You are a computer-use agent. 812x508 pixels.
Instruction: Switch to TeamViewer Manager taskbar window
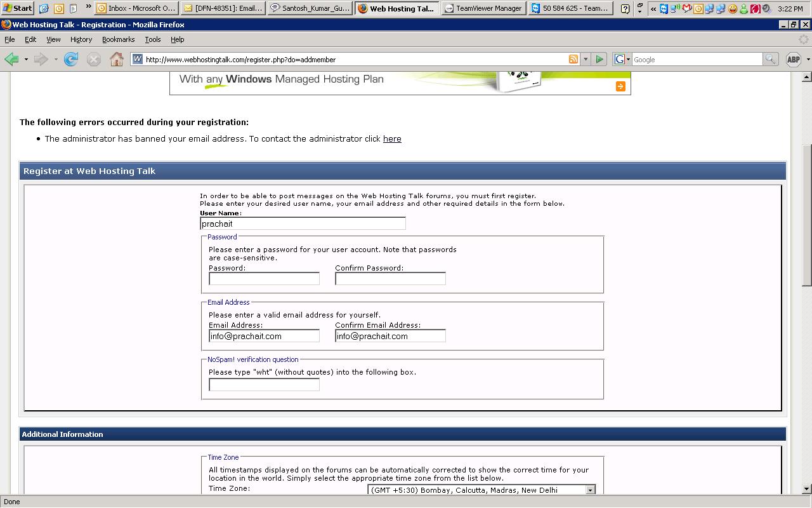483,8
